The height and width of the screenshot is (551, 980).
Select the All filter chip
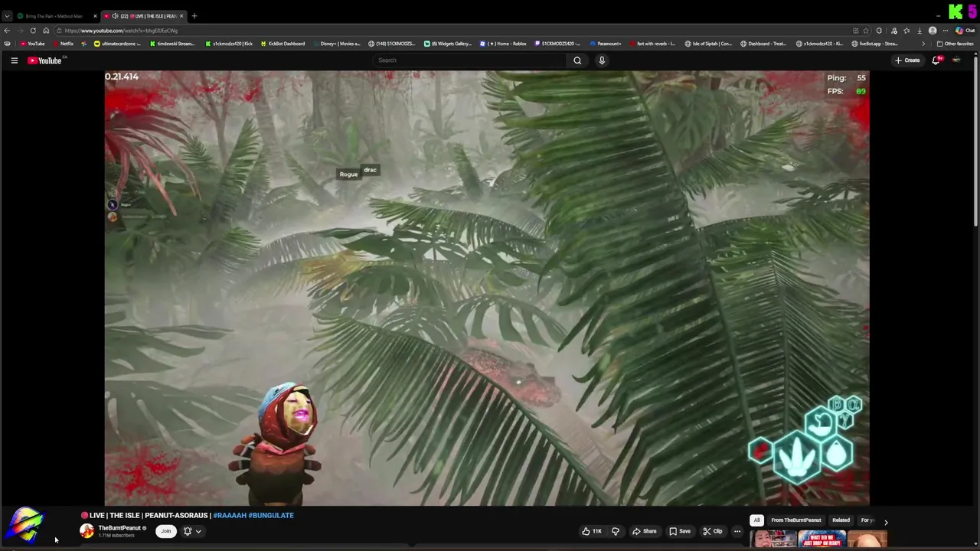756,520
